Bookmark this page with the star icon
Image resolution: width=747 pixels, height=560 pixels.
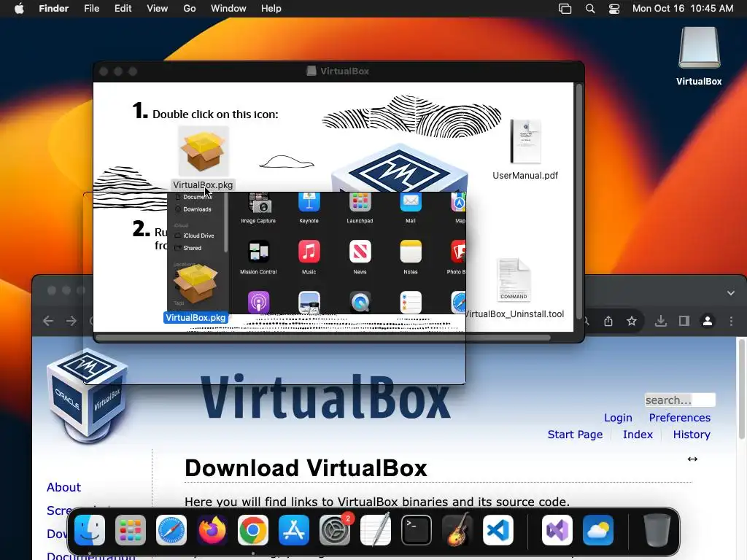[x=632, y=321]
